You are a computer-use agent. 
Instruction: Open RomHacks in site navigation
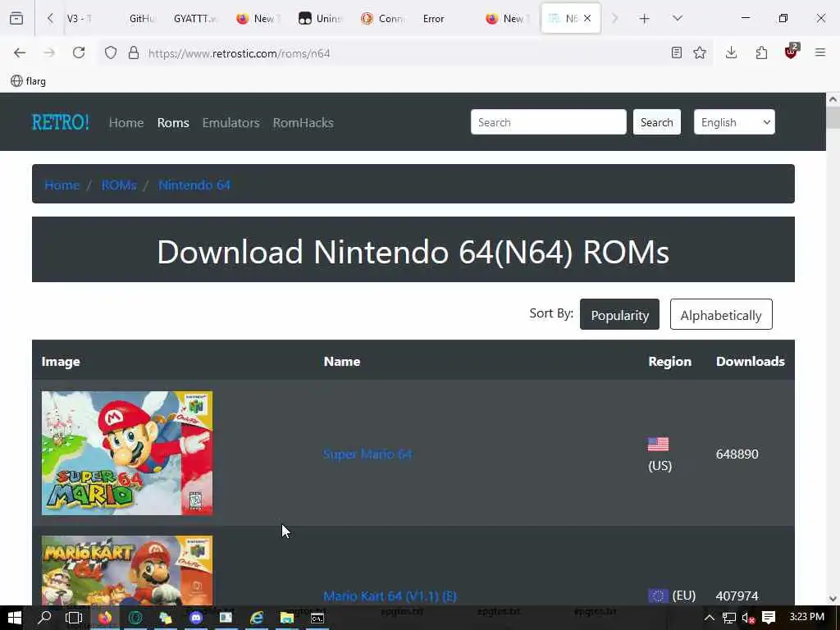pyautogui.click(x=304, y=123)
